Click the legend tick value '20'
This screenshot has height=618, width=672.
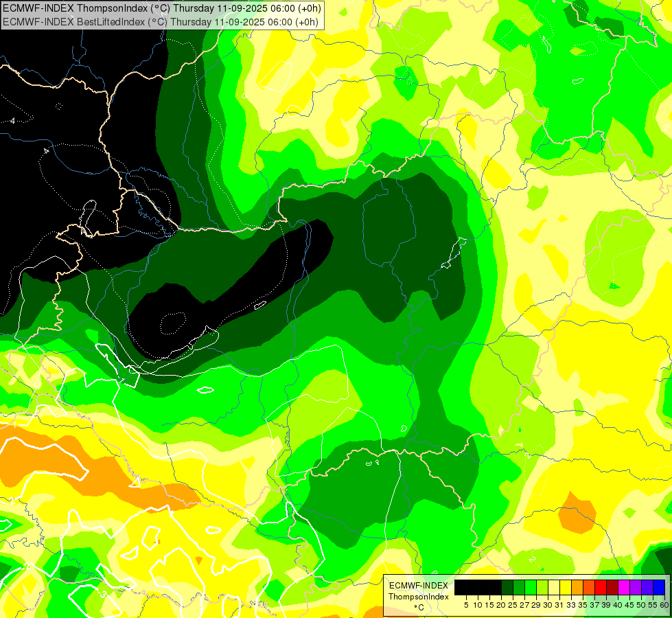coord(501,605)
